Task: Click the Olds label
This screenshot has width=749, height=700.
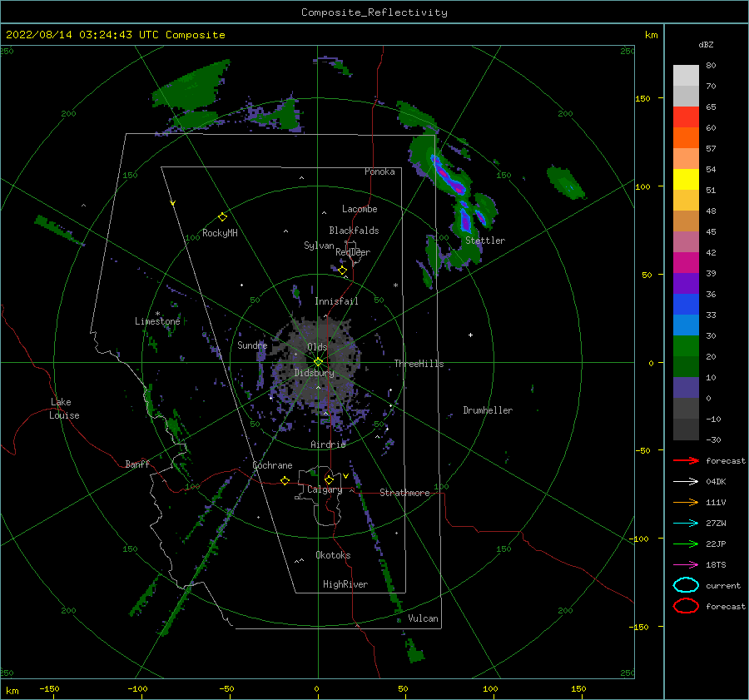Action: pyautogui.click(x=317, y=347)
